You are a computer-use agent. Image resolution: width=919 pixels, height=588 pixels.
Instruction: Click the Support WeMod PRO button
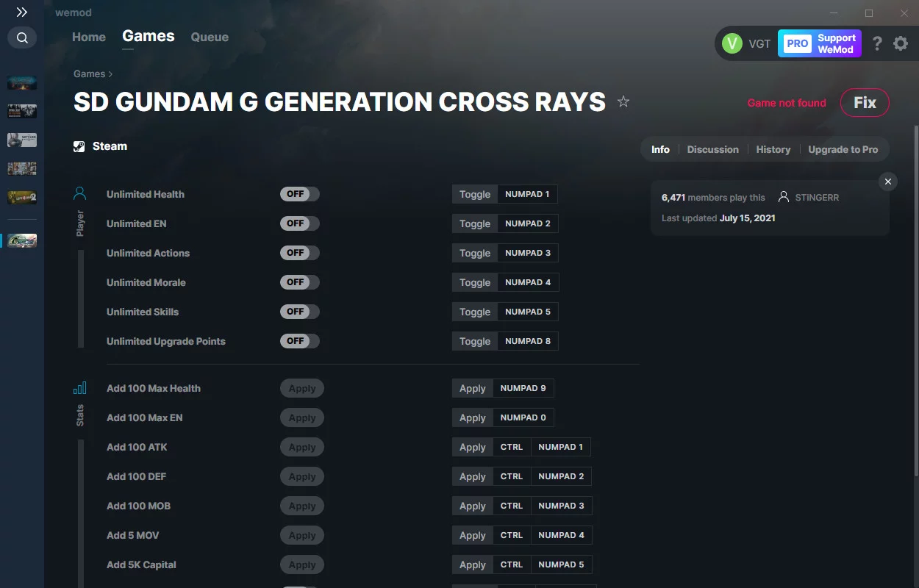[820, 44]
